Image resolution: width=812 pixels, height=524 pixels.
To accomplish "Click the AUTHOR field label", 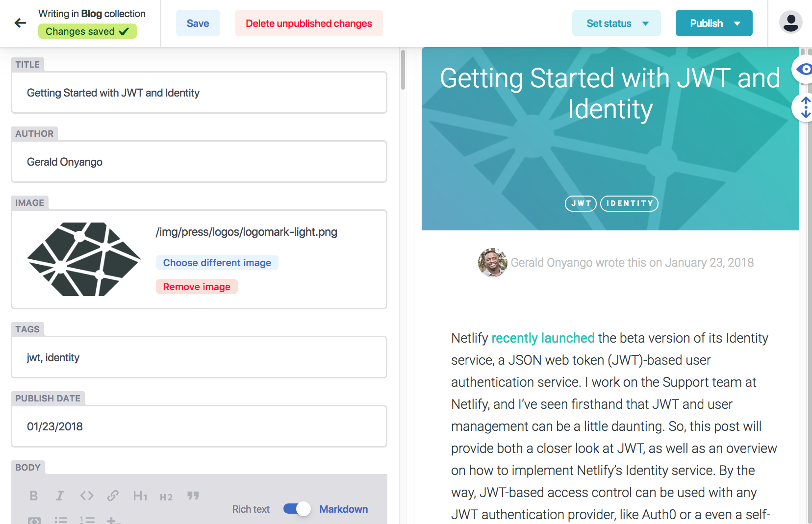I will (34, 133).
